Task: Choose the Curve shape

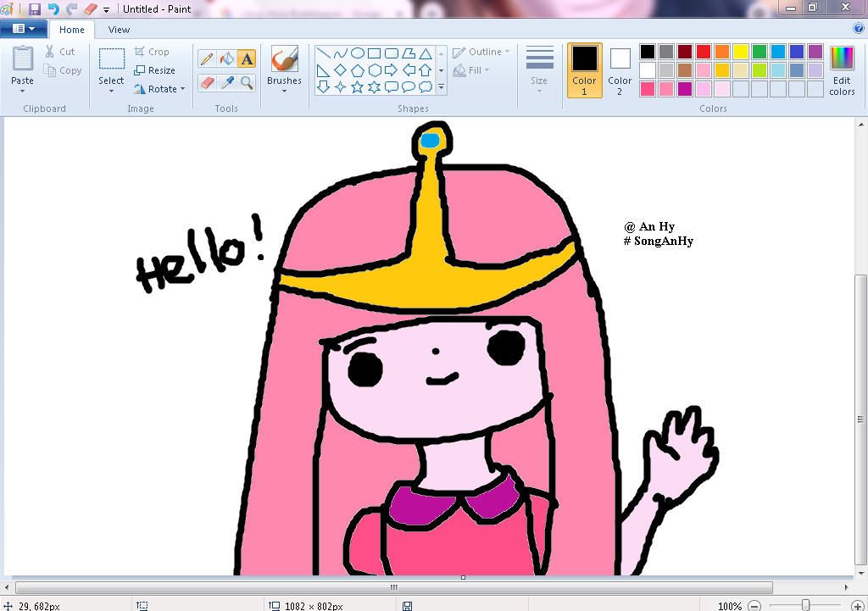Action: coord(341,53)
